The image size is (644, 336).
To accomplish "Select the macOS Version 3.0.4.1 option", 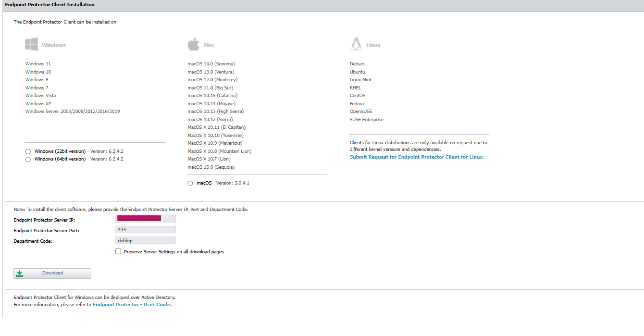I will [x=190, y=183].
